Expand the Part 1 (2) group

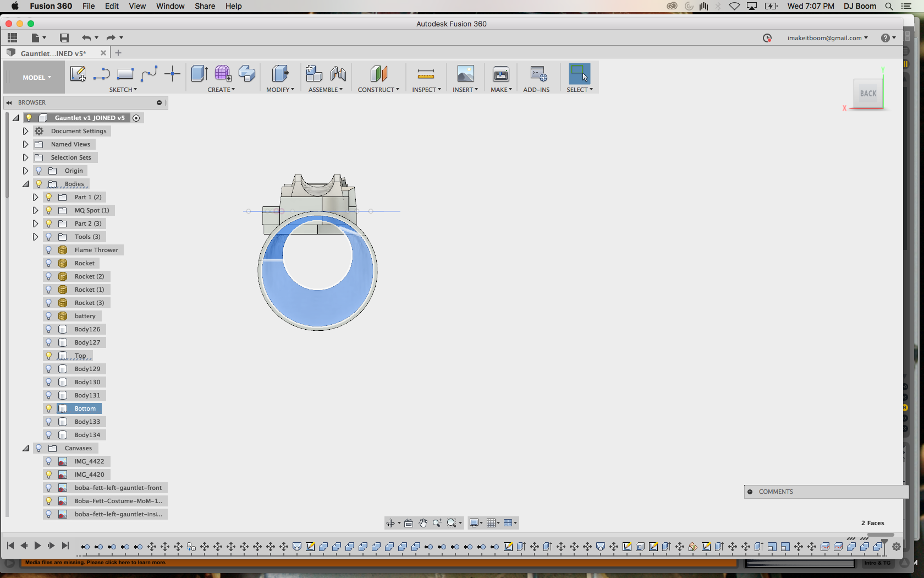[35, 197]
